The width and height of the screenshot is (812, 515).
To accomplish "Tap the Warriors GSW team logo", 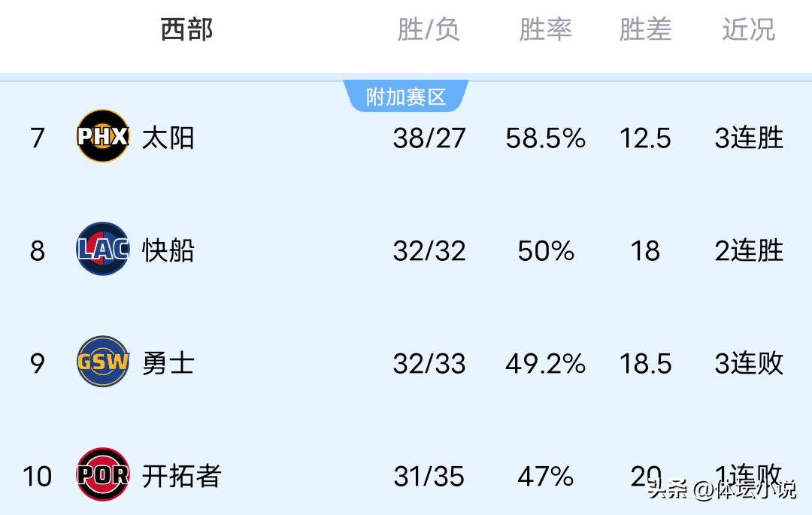I will [x=103, y=362].
